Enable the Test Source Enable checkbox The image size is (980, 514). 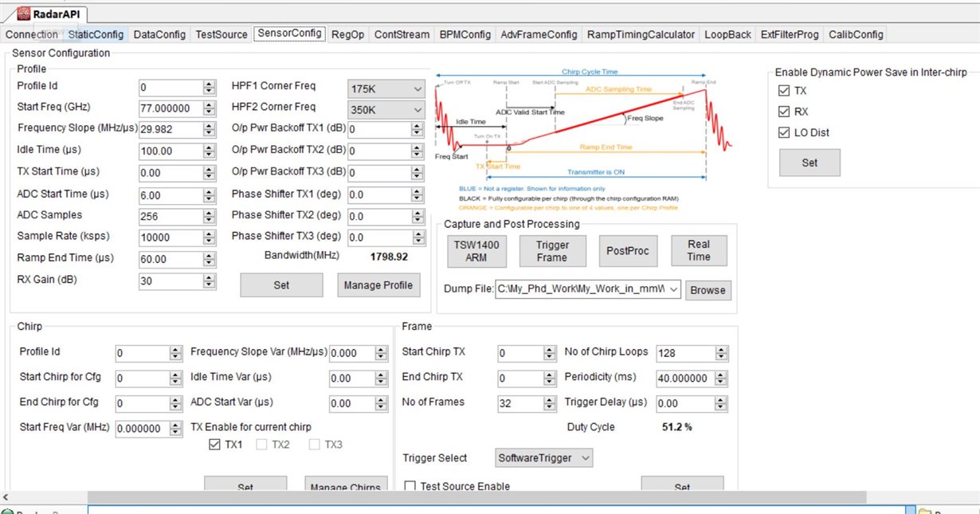410,486
